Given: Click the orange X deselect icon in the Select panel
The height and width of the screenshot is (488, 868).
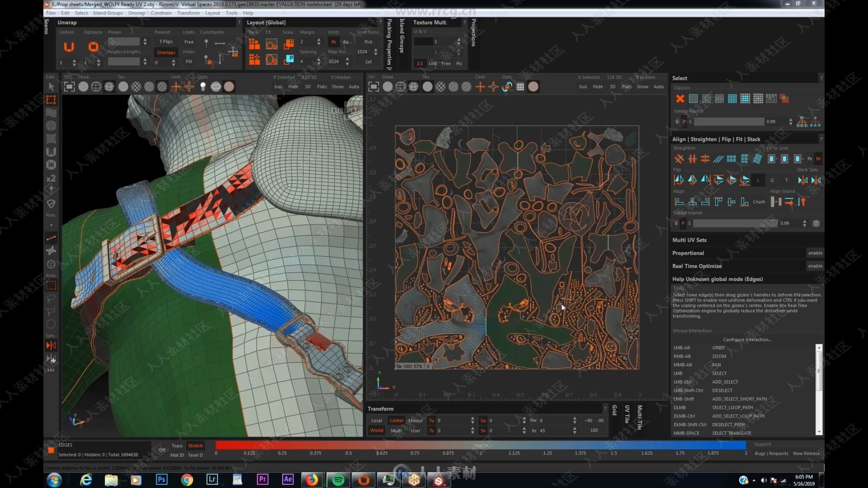Looking at the screenshot, I should click(x=680, y=99).
